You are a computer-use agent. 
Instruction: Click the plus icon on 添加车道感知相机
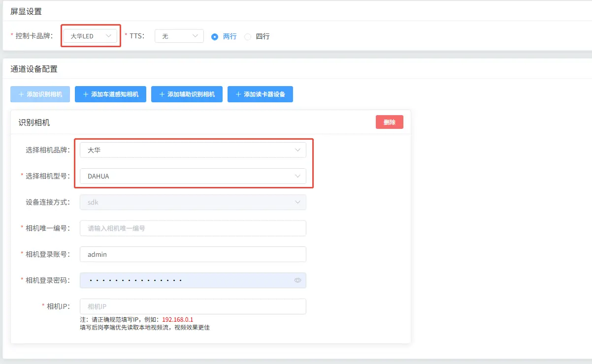[86, 94]
